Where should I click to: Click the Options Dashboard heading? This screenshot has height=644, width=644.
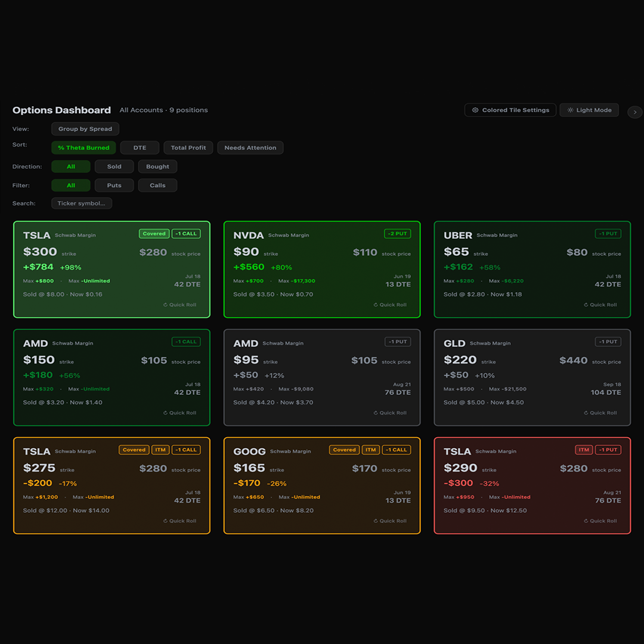click(61, 110)
